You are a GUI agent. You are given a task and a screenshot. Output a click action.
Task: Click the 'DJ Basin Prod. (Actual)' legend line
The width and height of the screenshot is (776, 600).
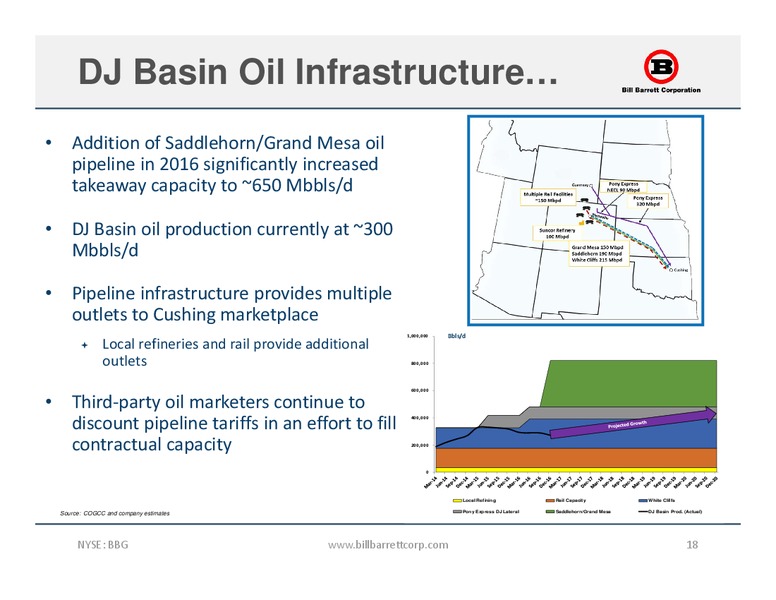pyautogui.click(x=643, y=511)
